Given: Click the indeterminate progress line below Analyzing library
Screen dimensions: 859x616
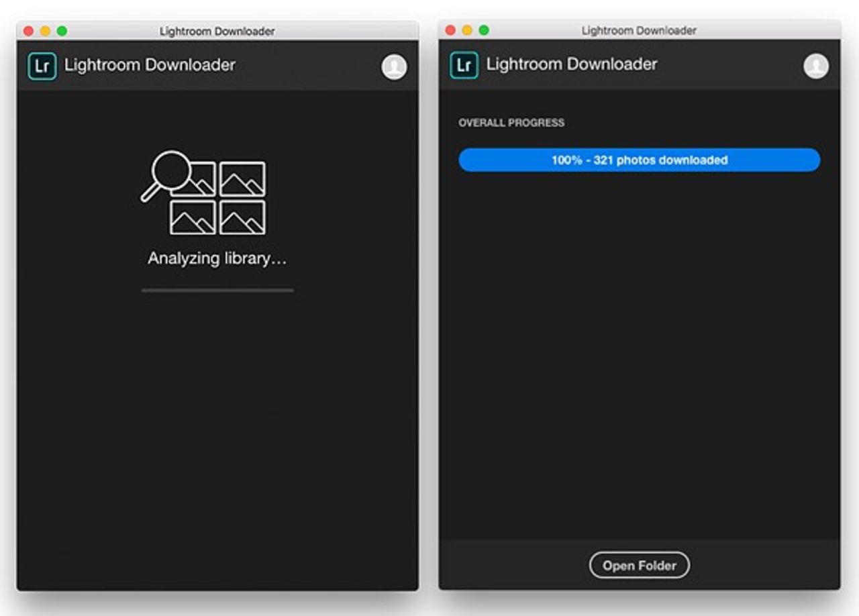Looking at the screenshot, I should (217, 290).
